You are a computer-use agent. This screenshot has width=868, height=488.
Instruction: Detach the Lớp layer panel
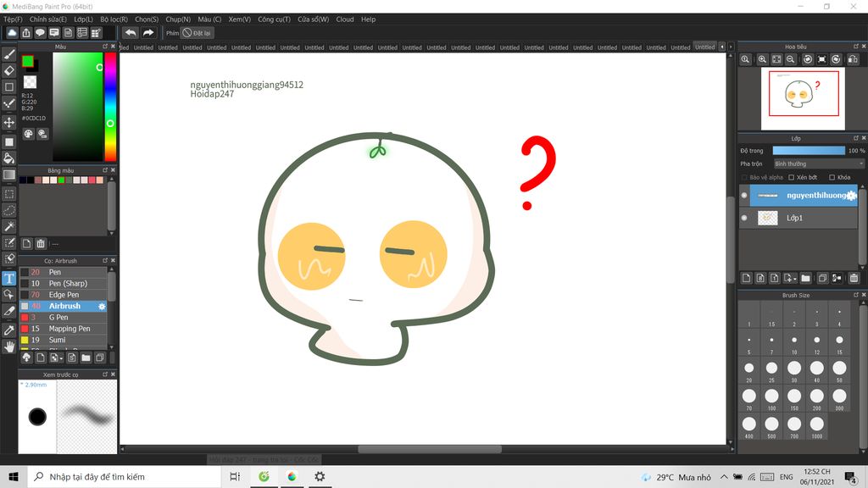(856, 138)
